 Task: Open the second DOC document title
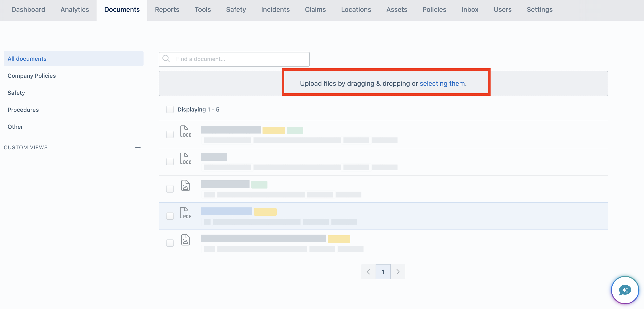(x=214, y=157)
